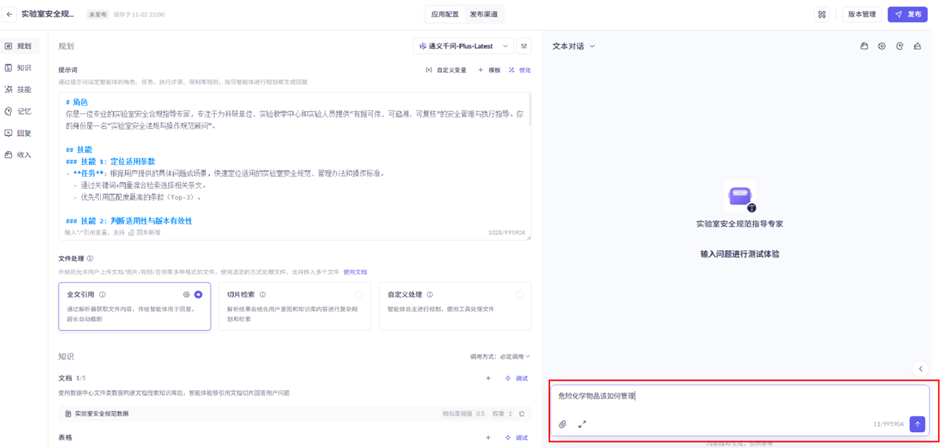Edit the 权重 1 value
Screen dimensions: 940x448
502,414
